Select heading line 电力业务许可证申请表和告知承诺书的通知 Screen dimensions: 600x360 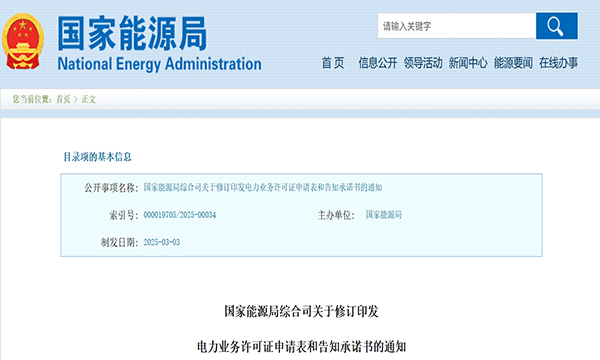pos(301,347)
